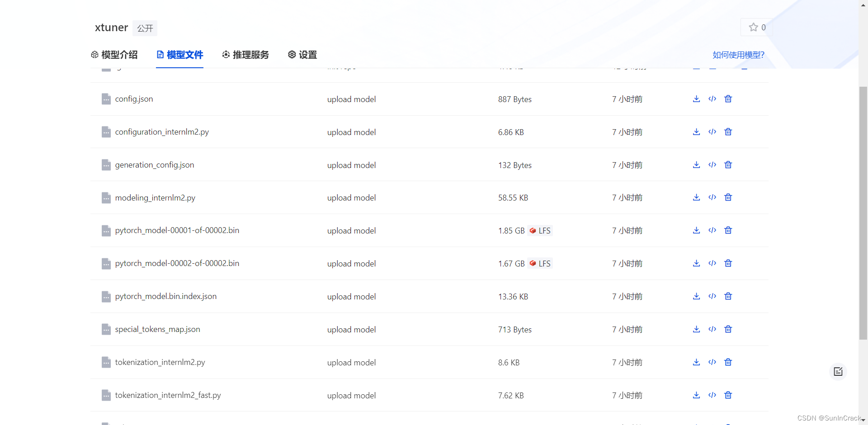Viewport: 868px width, 425px height.
Task: Click upload model commit for tokenization_internlm2.py
Action: click(351, 363)
